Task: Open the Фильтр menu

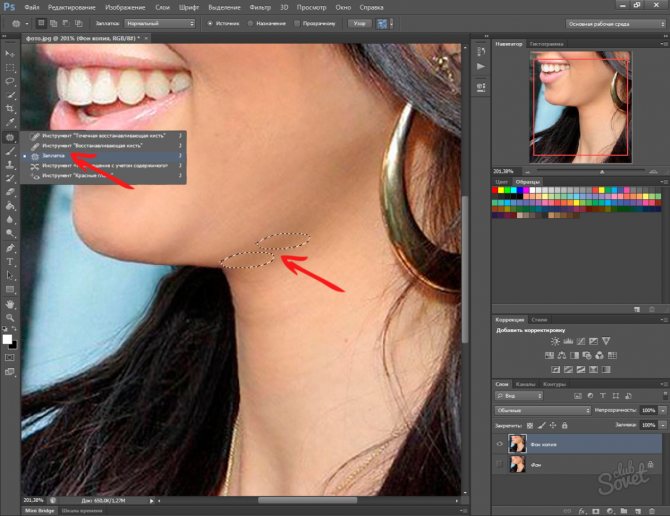Action: (259, 6)
